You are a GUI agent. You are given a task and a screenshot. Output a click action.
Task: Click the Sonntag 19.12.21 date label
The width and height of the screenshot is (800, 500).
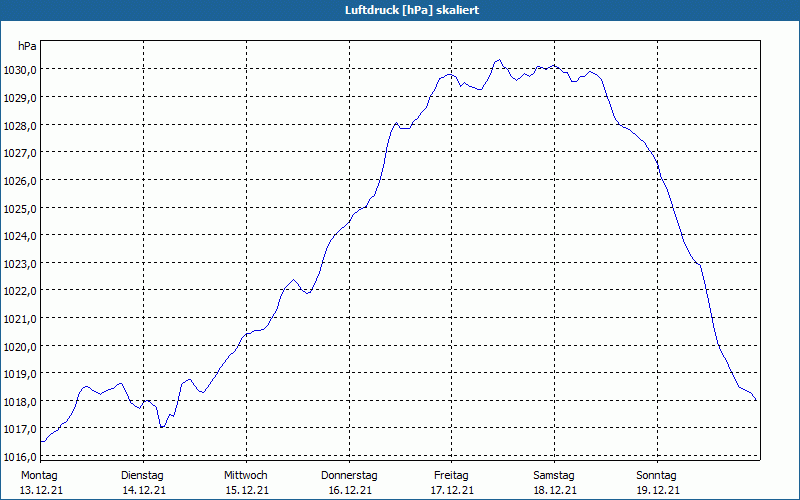(x=657, y=483)
